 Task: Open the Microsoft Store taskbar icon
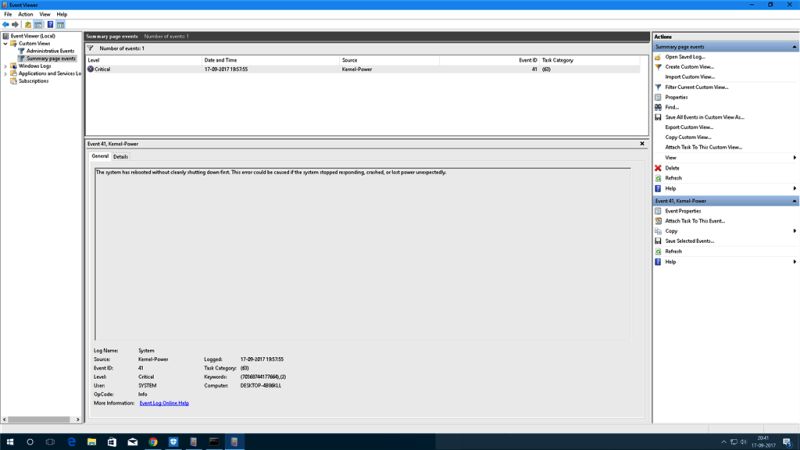tap(112, 442)
